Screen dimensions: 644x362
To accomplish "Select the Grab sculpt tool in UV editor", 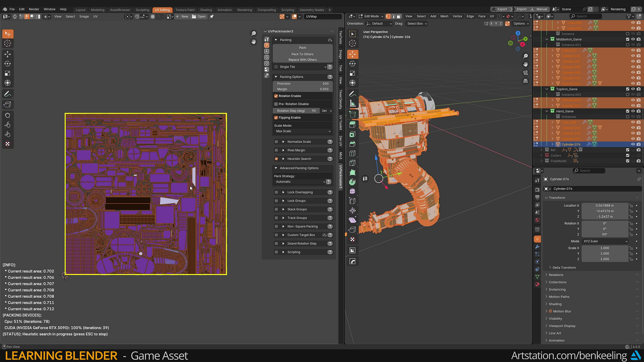I will 8,115.
